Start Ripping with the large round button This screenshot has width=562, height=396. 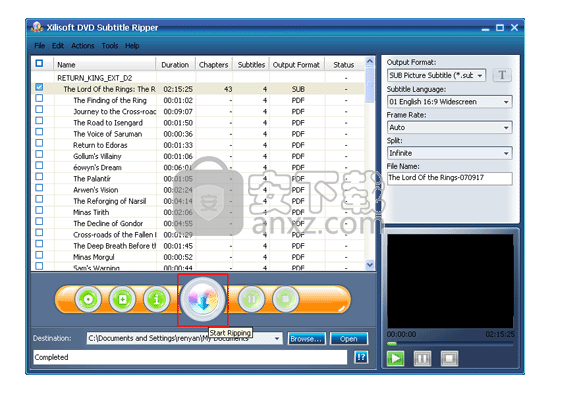203,299
